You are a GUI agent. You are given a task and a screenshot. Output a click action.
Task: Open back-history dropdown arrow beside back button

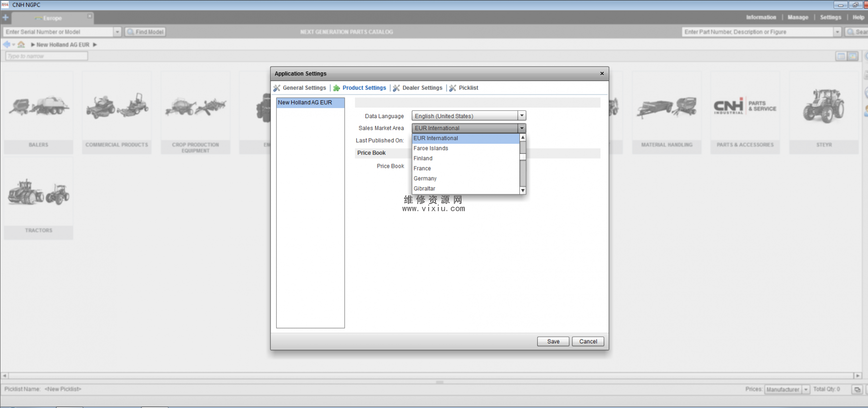point(14,45)
